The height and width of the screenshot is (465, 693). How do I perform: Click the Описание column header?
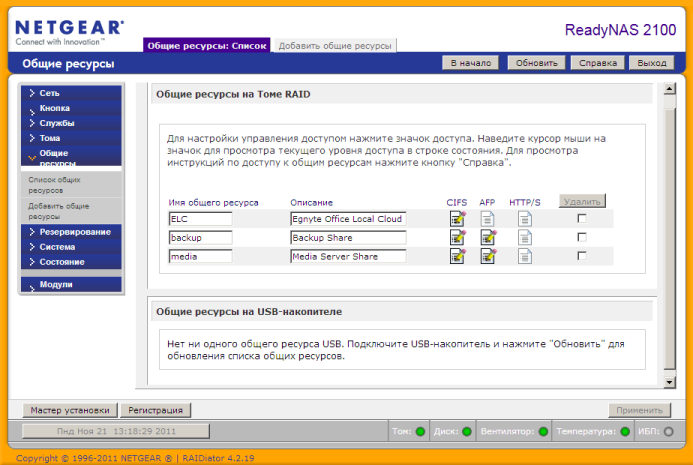point(311,202)
